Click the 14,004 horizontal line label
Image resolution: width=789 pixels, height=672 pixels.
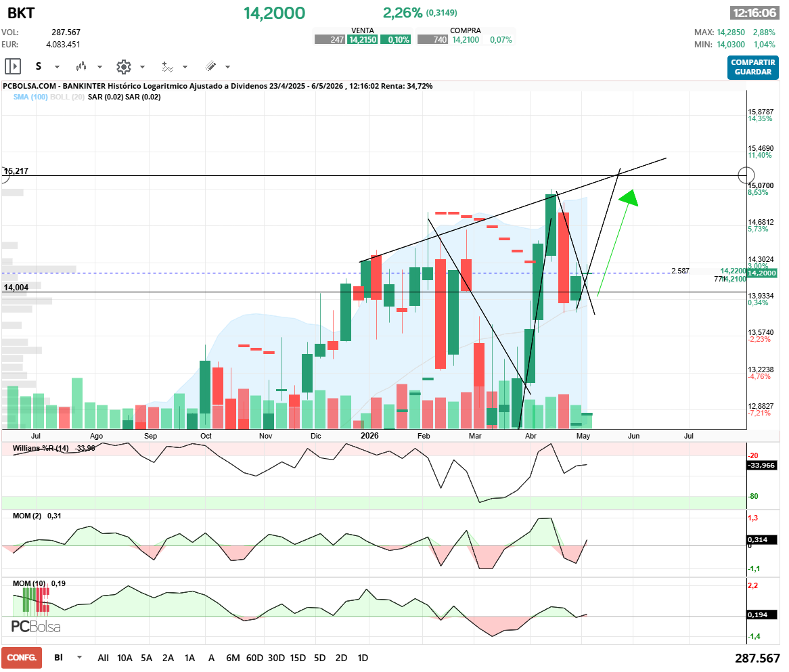point(16,288)
